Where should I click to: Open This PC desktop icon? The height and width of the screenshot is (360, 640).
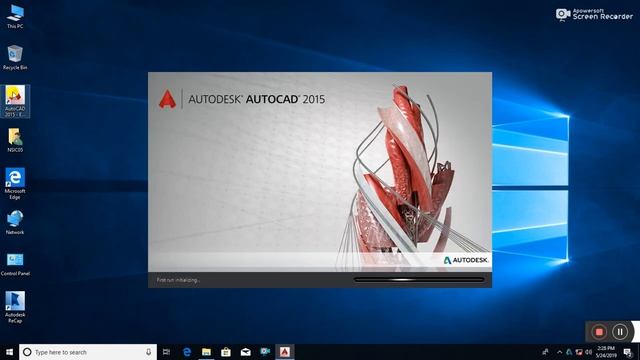pyautogui.click(x=15, y=16)
